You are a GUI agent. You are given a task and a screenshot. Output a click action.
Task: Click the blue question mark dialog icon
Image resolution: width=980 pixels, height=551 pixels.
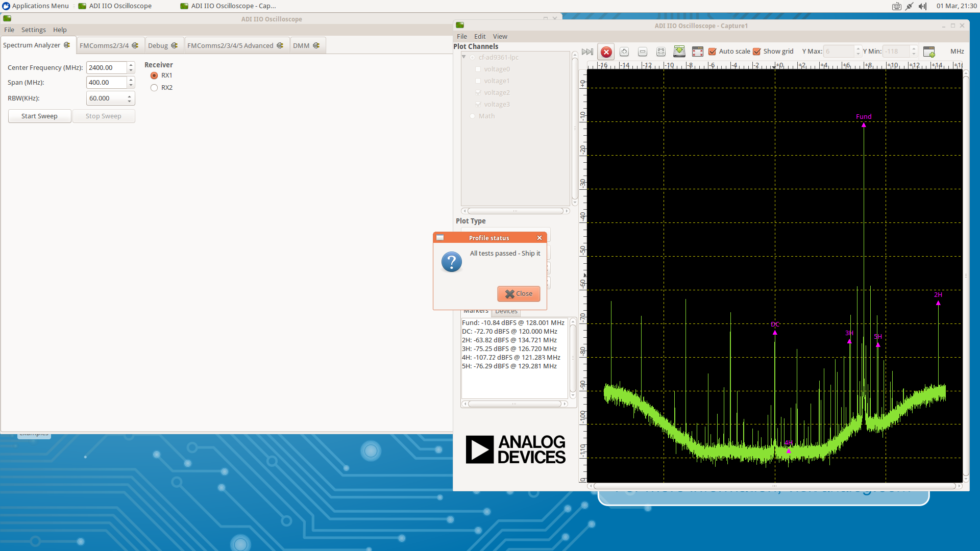click(452, 262)
